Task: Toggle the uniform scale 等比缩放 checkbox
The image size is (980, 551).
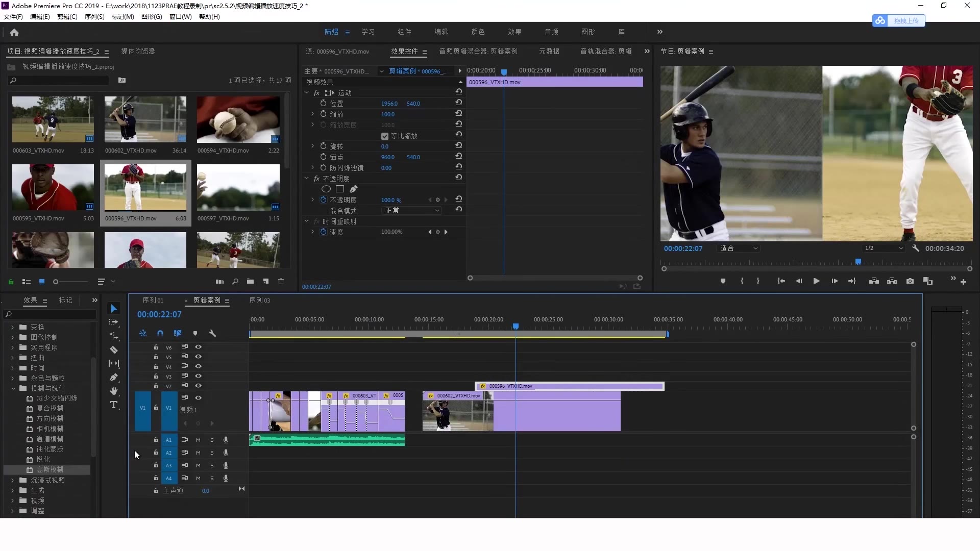Action: [x=385, y=136]
